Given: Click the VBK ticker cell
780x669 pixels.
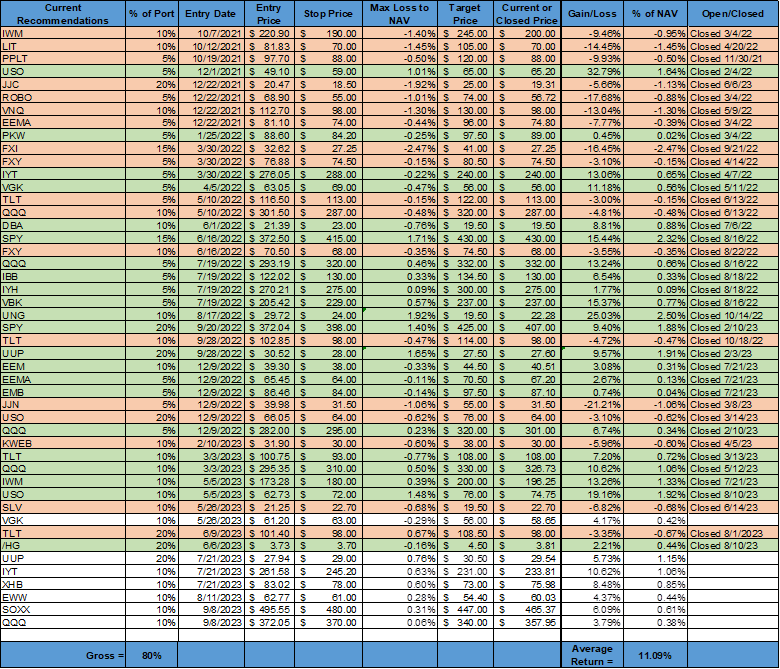Looking at the screenshot, I should (x=63, y=302).
